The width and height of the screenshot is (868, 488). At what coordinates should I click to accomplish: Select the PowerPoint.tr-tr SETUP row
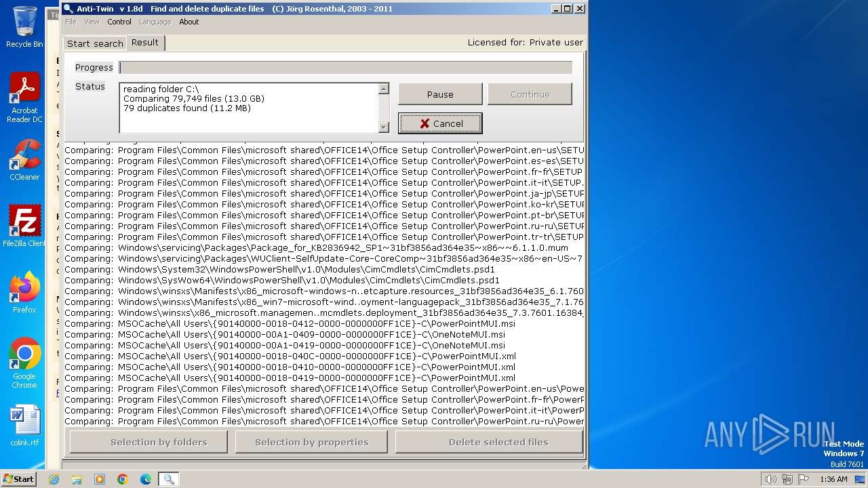tap(324, 237)
